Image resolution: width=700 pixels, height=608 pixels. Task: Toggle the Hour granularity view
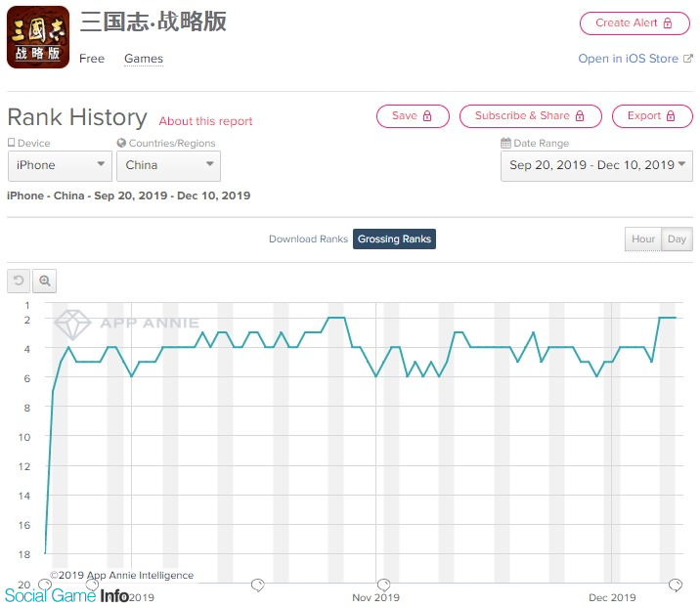(x=643, y=239)
